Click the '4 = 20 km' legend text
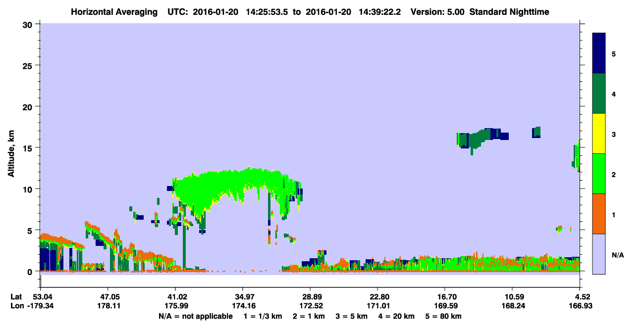This screenshot has height=330, width=644. tap(397, 316)
